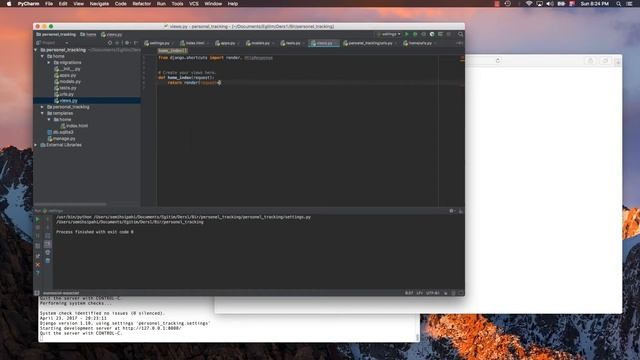This screenshot has height=360, width=640.
Task: Expand the migrations folder
Action: pos(49,62)
